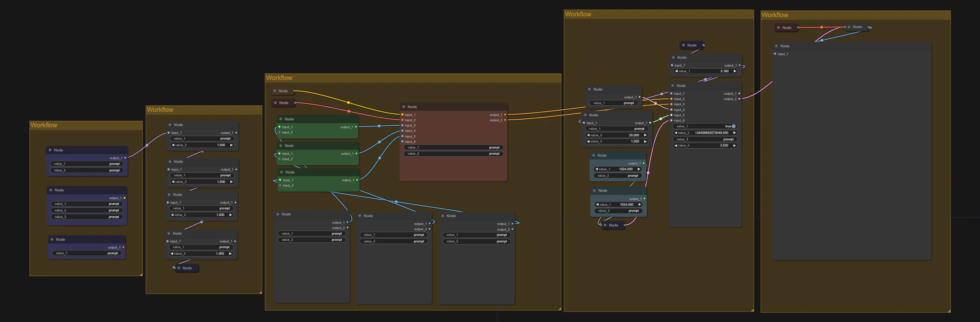This screenshot has height=322, width=980.
Task: Click input_2 red port on brown node
Action: [402, 120]
